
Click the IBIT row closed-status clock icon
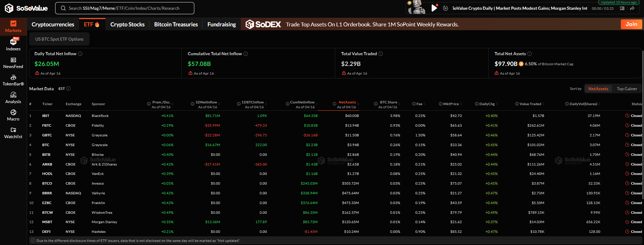pyautogui.click(x=627, y=116)
